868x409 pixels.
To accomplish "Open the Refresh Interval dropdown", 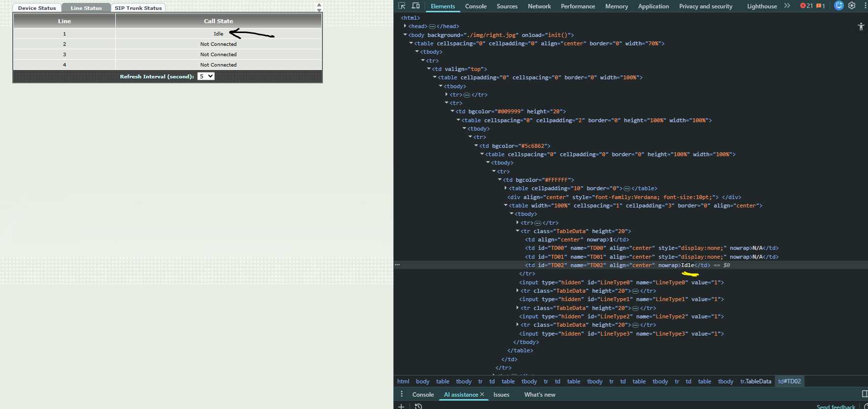I will click(x=206, y=76).
